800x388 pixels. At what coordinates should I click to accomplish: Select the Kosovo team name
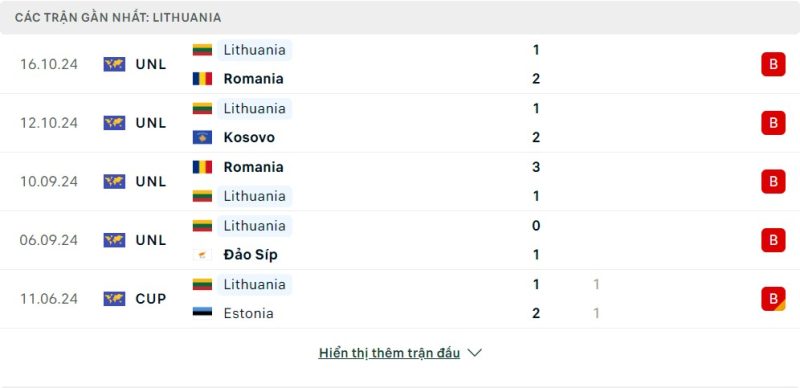[x=249, y=137]
